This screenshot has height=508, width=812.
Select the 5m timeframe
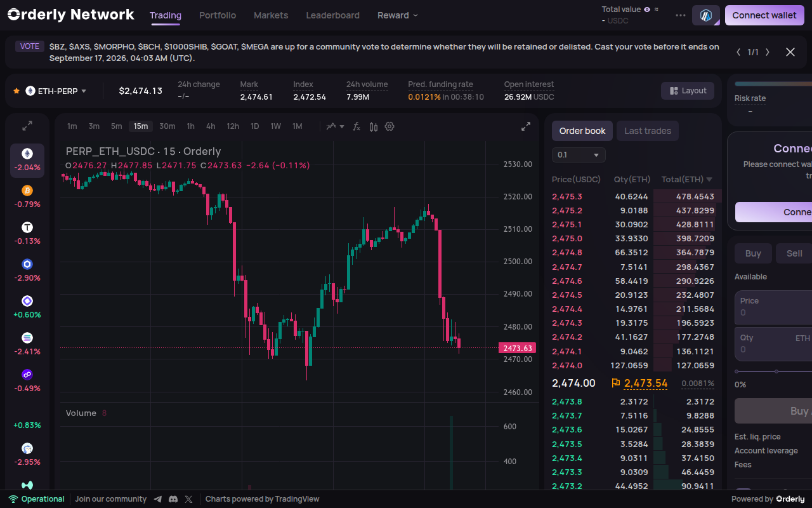116,126
